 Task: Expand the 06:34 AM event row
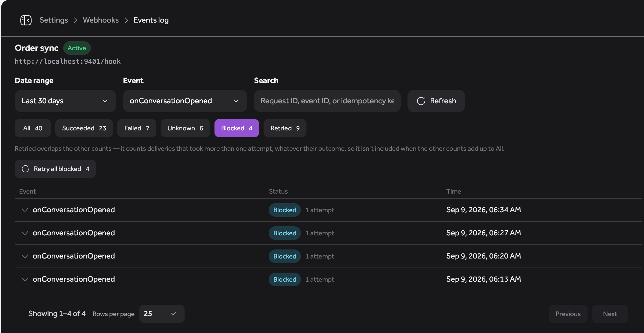(x=25, y=210)
